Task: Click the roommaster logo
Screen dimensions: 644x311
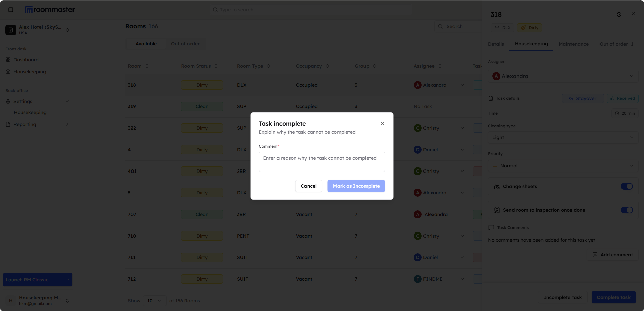Action: point(50,9)
